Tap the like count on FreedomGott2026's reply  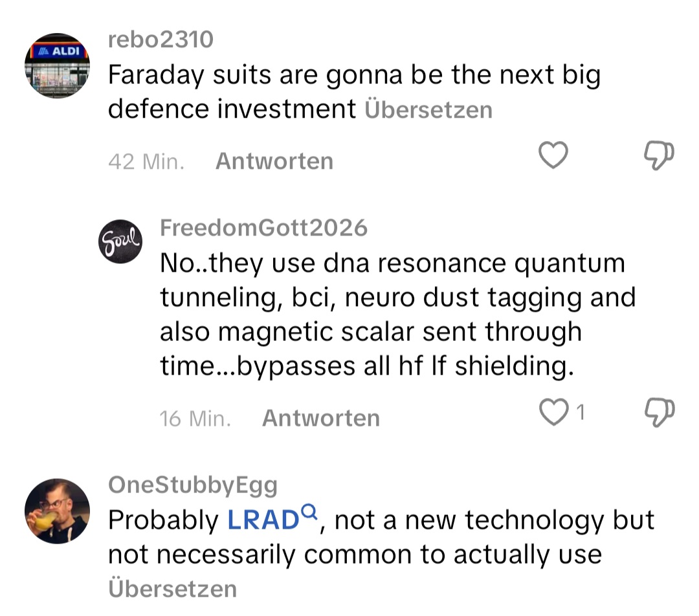point(581,412)
